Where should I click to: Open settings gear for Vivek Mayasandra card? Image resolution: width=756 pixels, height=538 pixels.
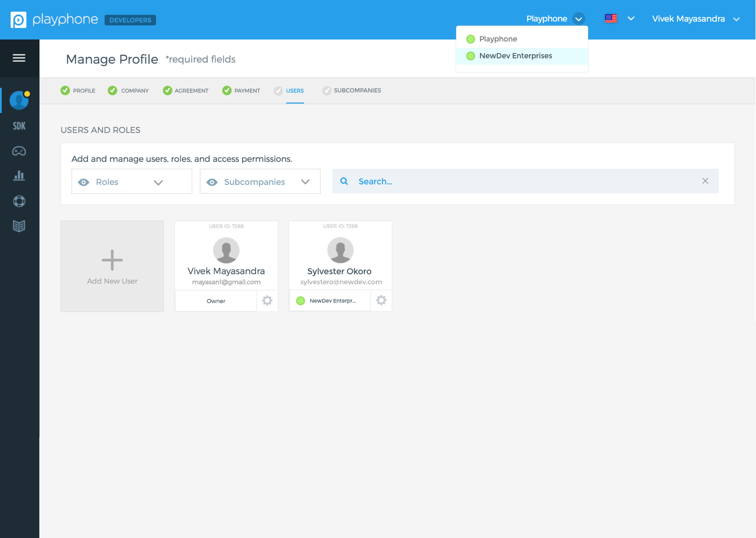[x=267, y=301]
